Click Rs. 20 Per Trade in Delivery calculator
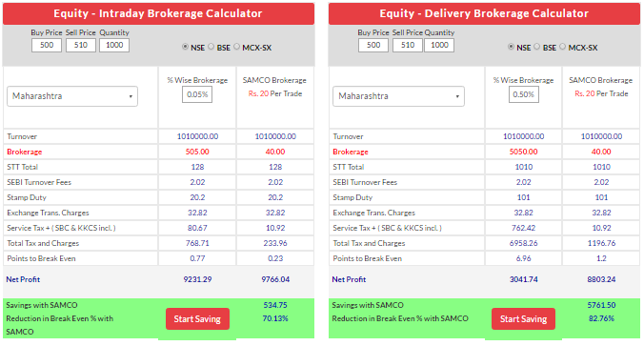This screenshot has width=644, height=346. click(601, 93)
